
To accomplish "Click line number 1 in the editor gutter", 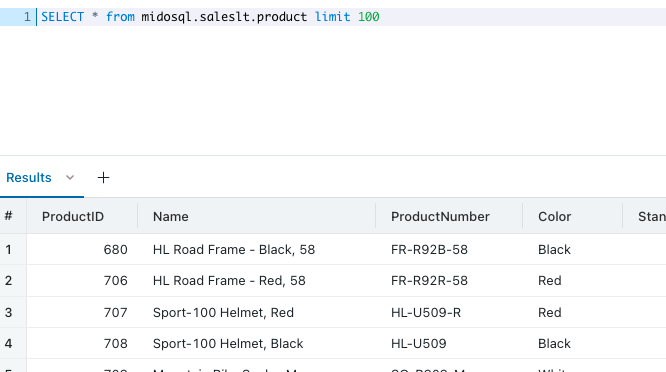I will pyautogui.click(x=27, y=17).
